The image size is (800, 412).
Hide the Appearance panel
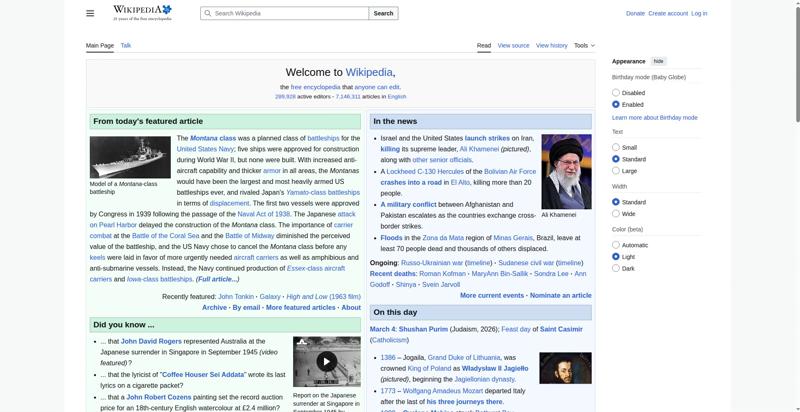click(659, 61)
